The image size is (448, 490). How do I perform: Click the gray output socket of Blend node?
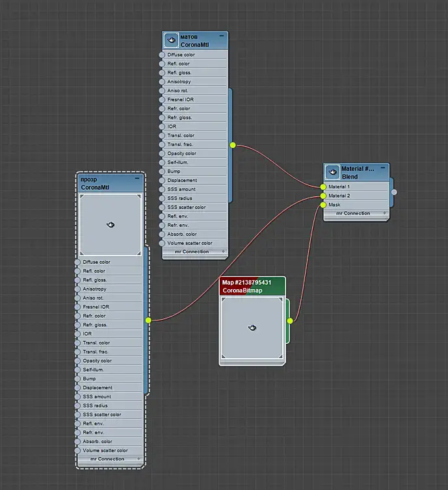click(394, 192)
